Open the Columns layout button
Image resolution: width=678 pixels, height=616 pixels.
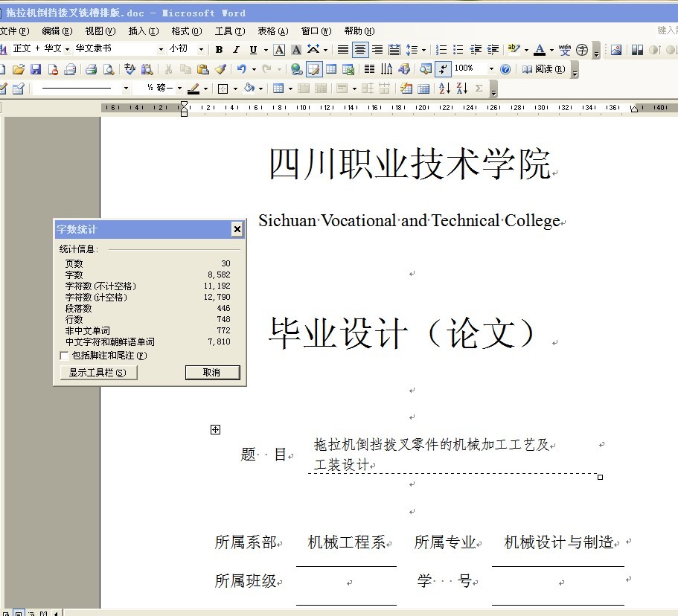369,69
